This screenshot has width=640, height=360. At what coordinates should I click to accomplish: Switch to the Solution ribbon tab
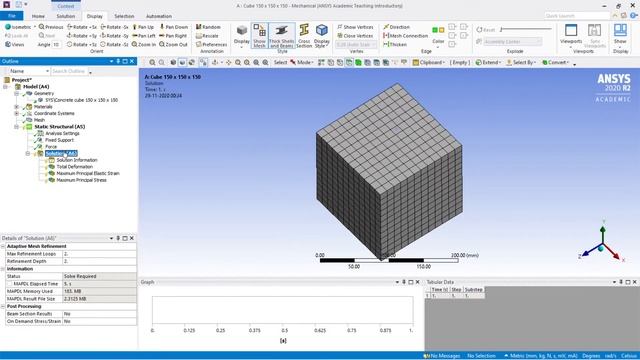tap(66, 16)
